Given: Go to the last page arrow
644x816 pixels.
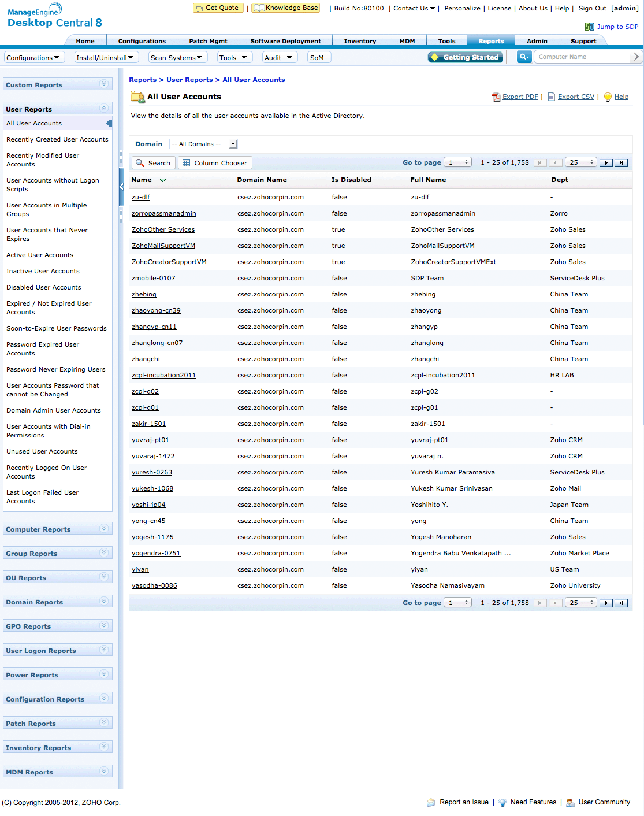Looking at the screenshot, I should pyautogui.click(x=621, y=163).
